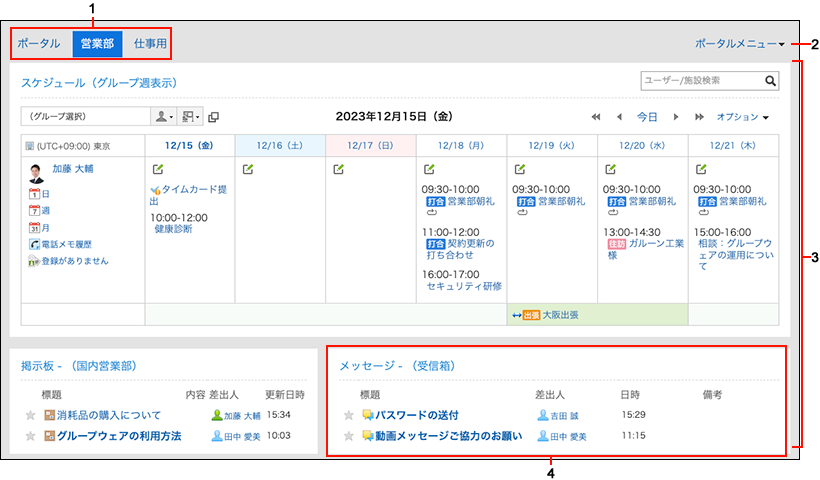Open the 電話メモ履歴 phone memo icon
The width and height of the screenshot is (820, 480).
click(34, 244)
